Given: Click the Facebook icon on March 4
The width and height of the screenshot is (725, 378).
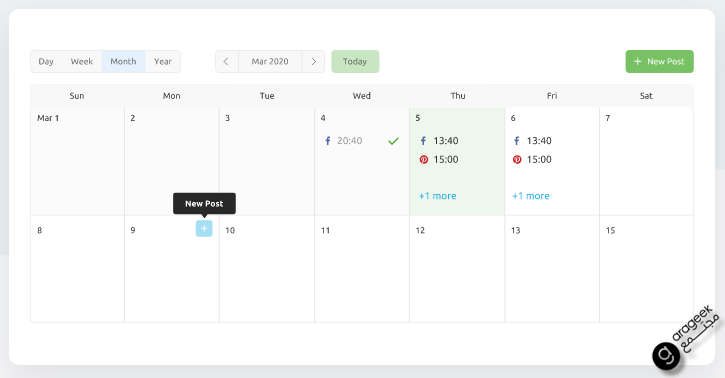Looking at the screenshot, I should pos(327,141).
